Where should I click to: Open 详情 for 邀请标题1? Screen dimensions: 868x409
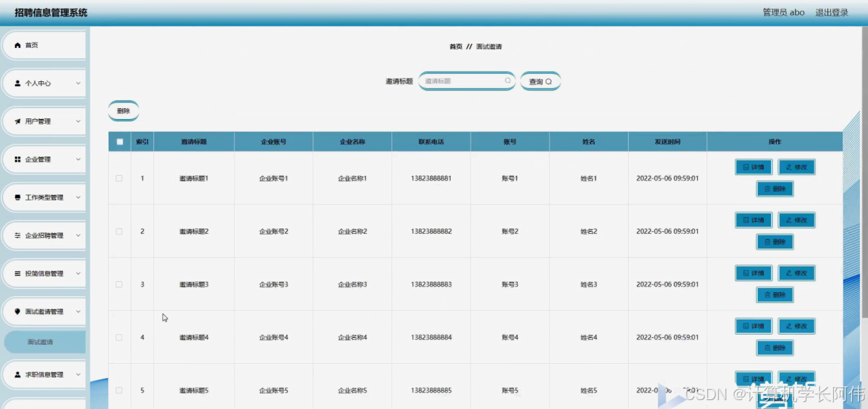click(x=753, y=167)
